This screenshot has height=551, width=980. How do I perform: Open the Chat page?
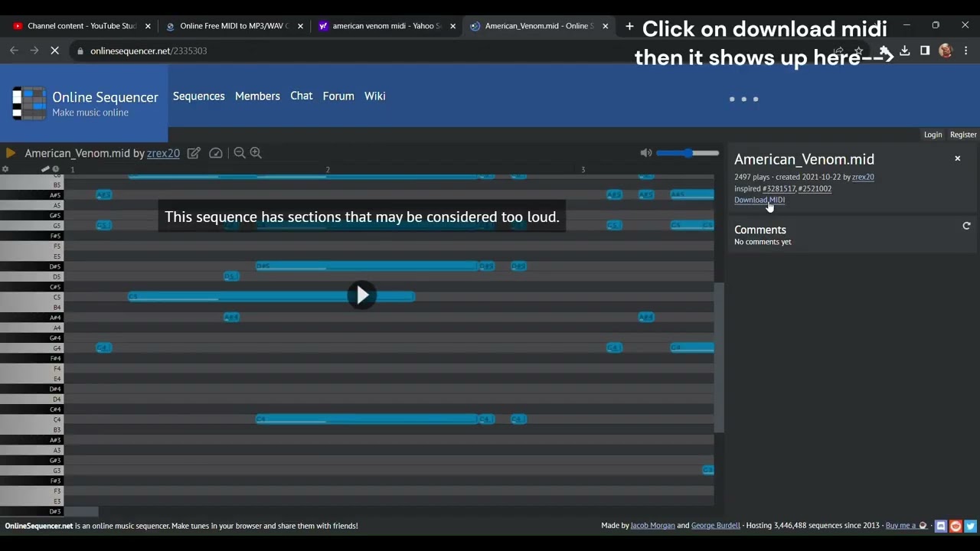302,96
